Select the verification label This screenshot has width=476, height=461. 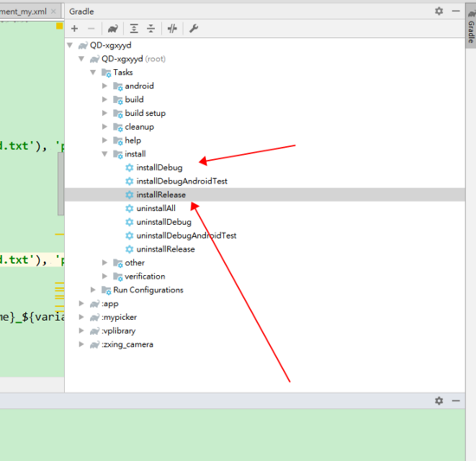[x=145, y=276]
